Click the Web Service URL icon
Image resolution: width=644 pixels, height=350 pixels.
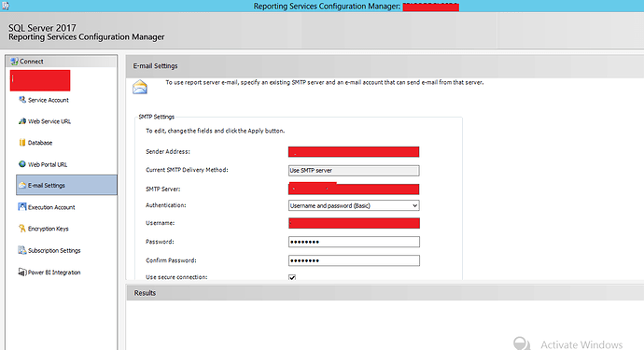pos(22,121)
